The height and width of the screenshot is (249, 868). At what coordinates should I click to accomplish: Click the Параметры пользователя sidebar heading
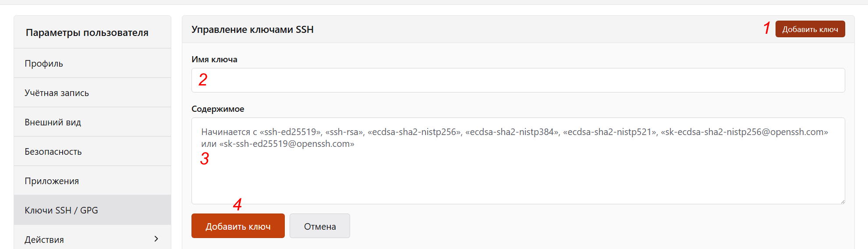pos(87,33)
